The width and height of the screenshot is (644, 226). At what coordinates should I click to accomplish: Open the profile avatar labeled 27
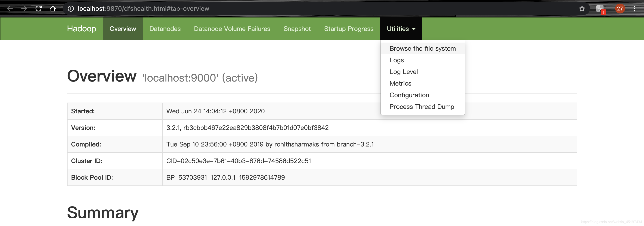pos(620,9)
